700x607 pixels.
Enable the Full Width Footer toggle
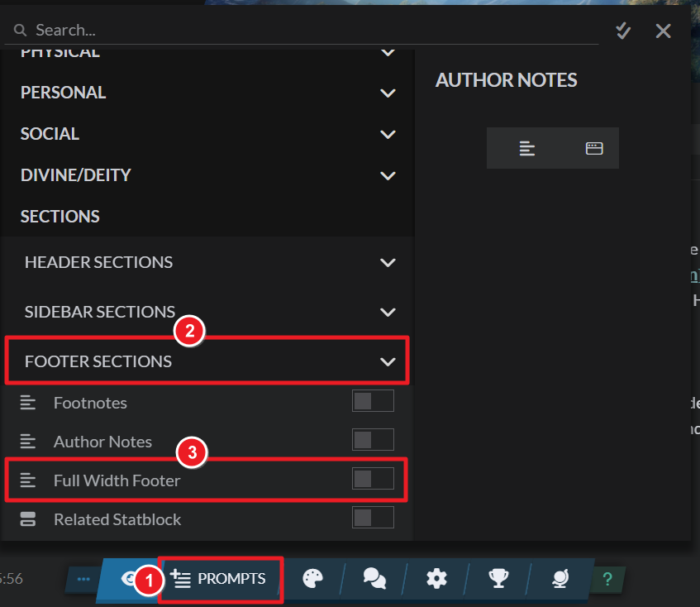click(373, 478)
